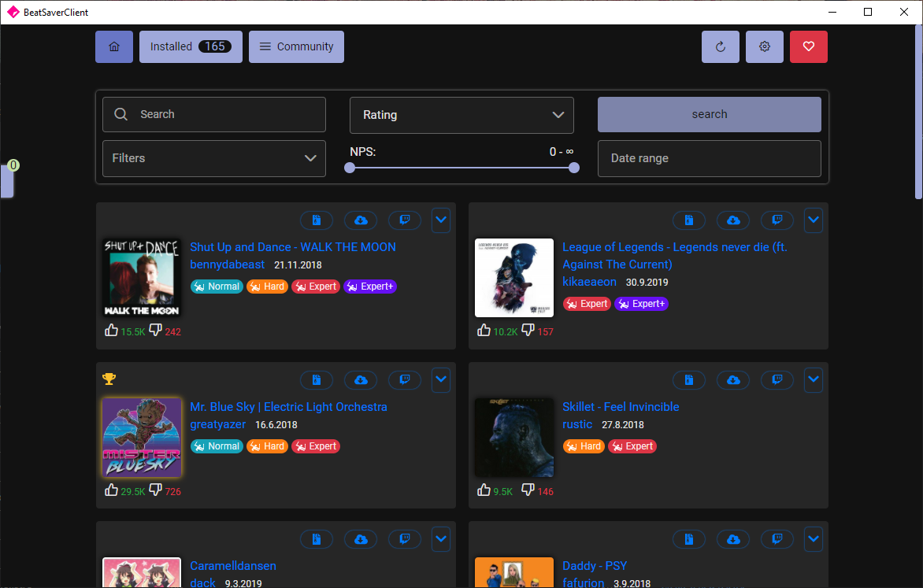Download Caramelldansen map
The height and width of the screenshot is (588, 923).
(361, 539)
